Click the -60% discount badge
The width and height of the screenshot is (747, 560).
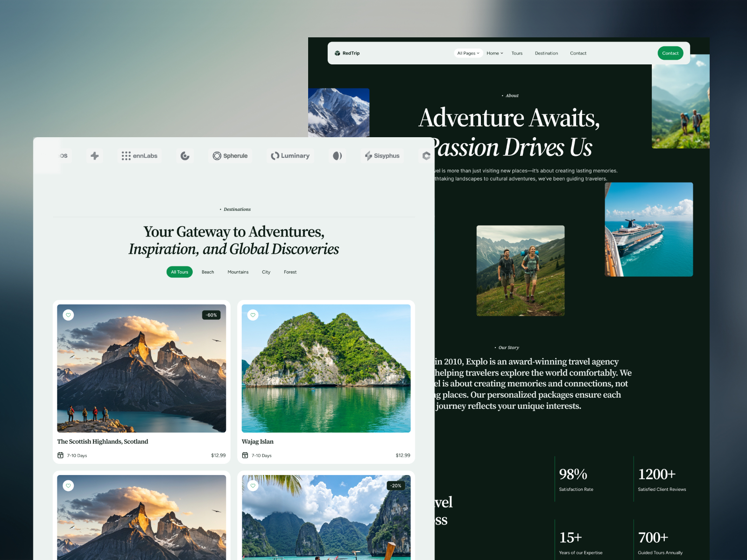coord(211,315)
